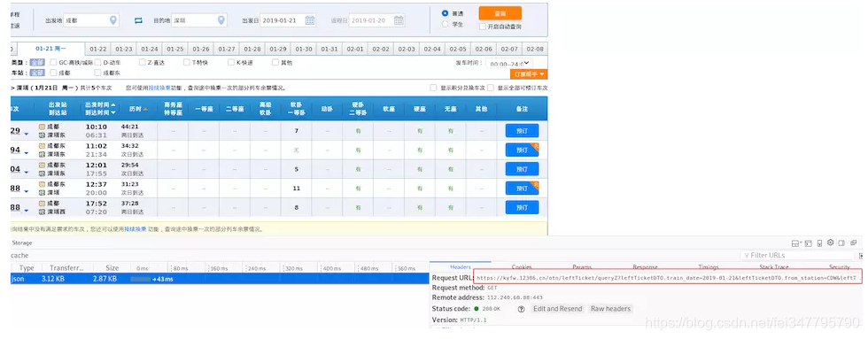Expand train details arrow in 10:10 departure row
Image resolution: width=868 pixels, height=339 pixels.
tap(26, 134)
